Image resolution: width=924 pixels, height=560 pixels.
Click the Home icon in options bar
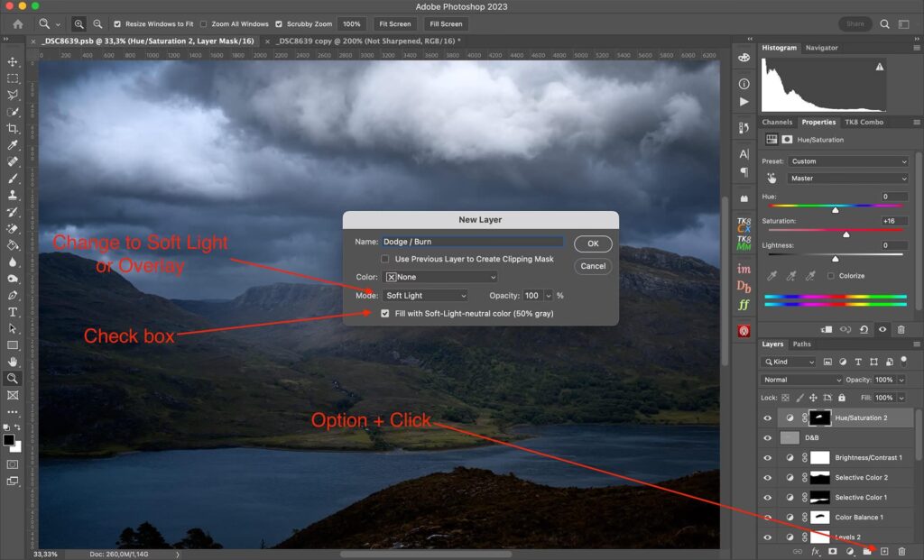pos(17,23)
